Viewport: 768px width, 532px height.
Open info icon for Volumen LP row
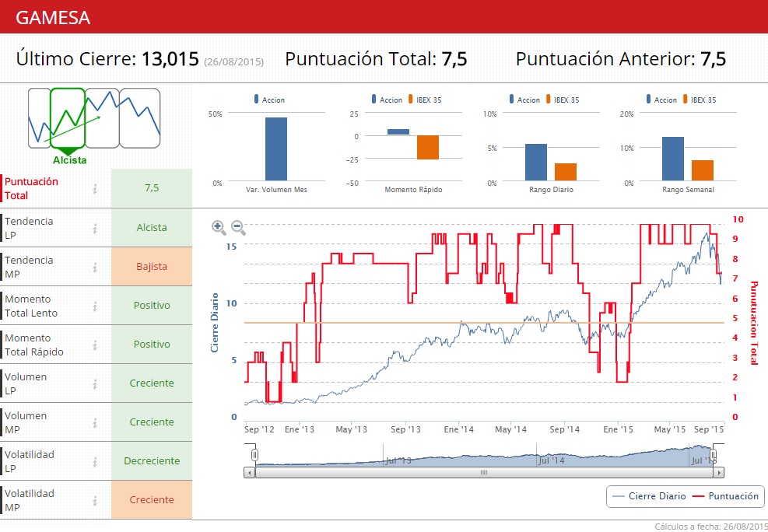[x=95, y=383]
